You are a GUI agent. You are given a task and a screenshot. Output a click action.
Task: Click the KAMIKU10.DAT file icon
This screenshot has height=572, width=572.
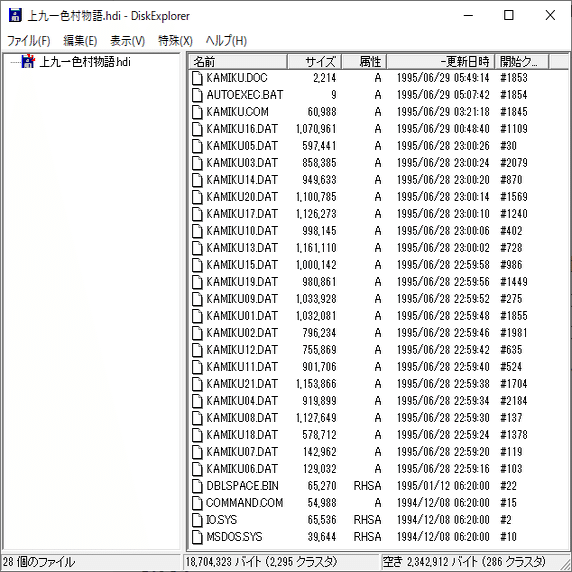point(197,231)
